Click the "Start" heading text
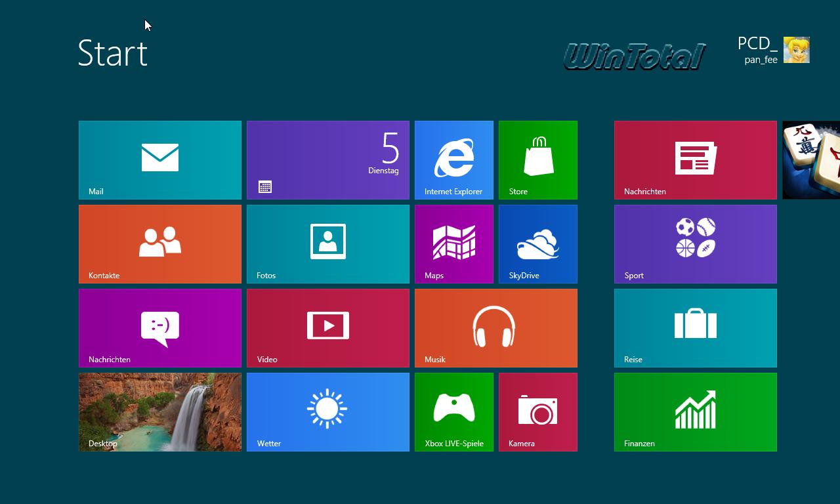 pos(112,53)
